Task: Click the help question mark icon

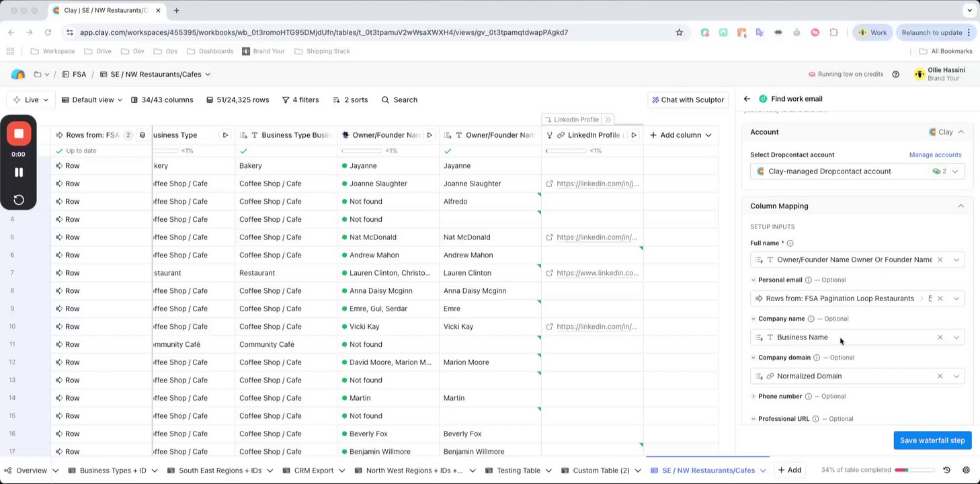Action: pyautogui.click(x=895, y=74)
